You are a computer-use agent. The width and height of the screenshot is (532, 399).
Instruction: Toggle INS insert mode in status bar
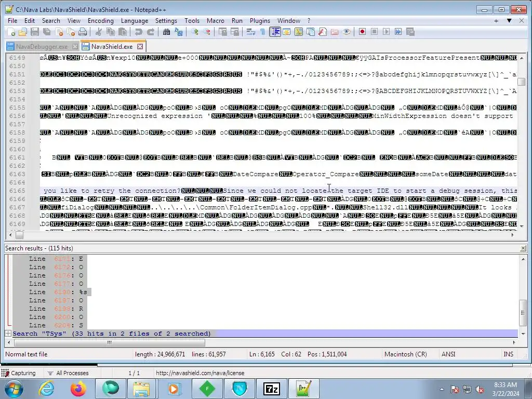[x=508, y=354]
